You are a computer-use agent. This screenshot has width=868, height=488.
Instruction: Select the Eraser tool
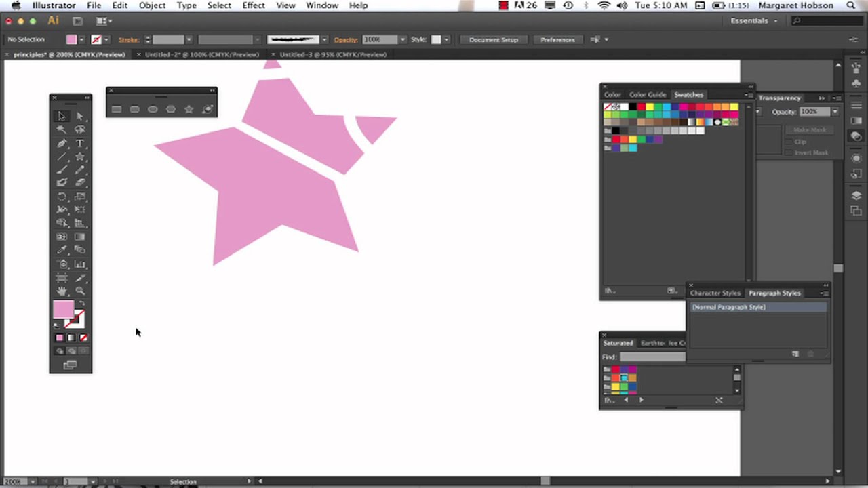[80, 182]
